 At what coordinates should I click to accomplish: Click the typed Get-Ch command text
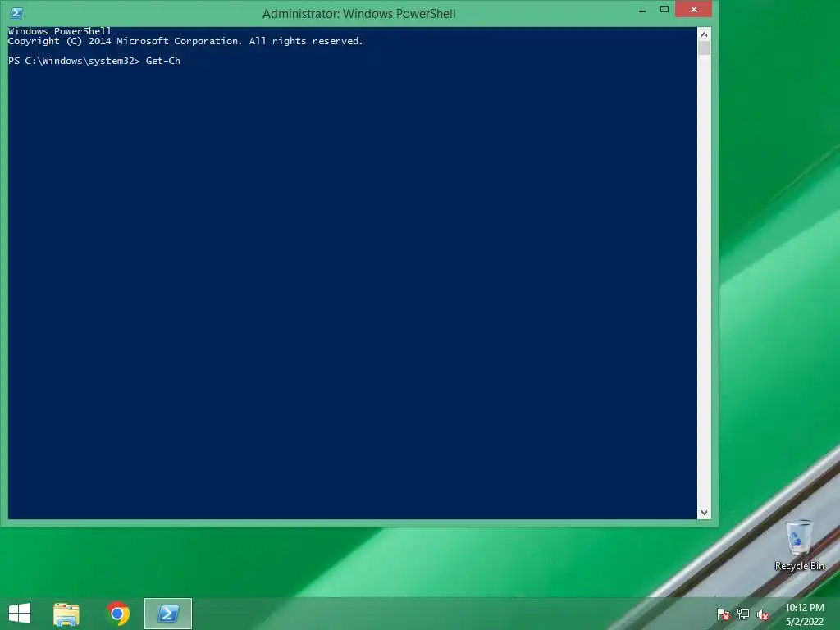pos(163,61)
